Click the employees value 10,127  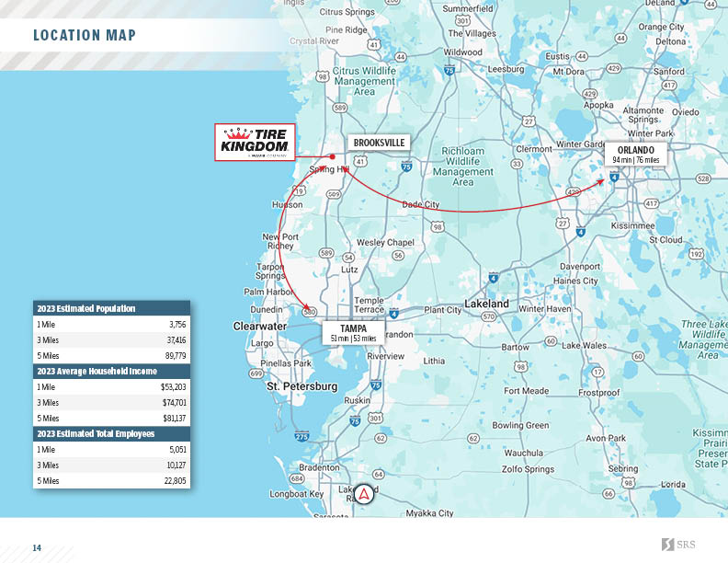point(176,465)
